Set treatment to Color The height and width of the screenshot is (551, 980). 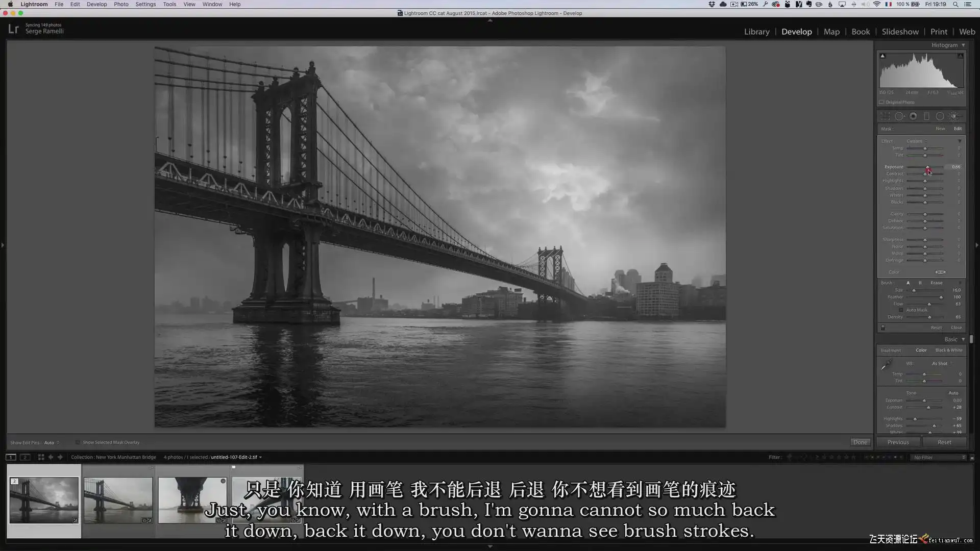[x=921, y=350]
